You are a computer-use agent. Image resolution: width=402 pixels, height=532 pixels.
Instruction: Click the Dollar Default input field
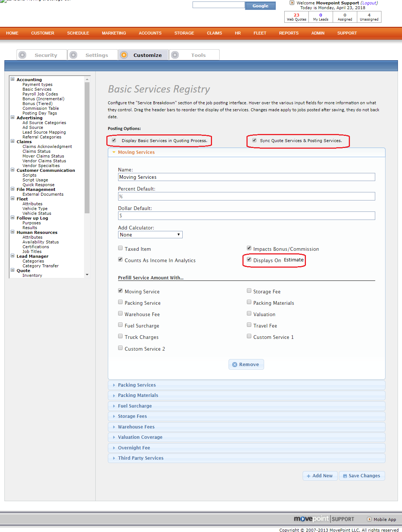click(246, 216)
